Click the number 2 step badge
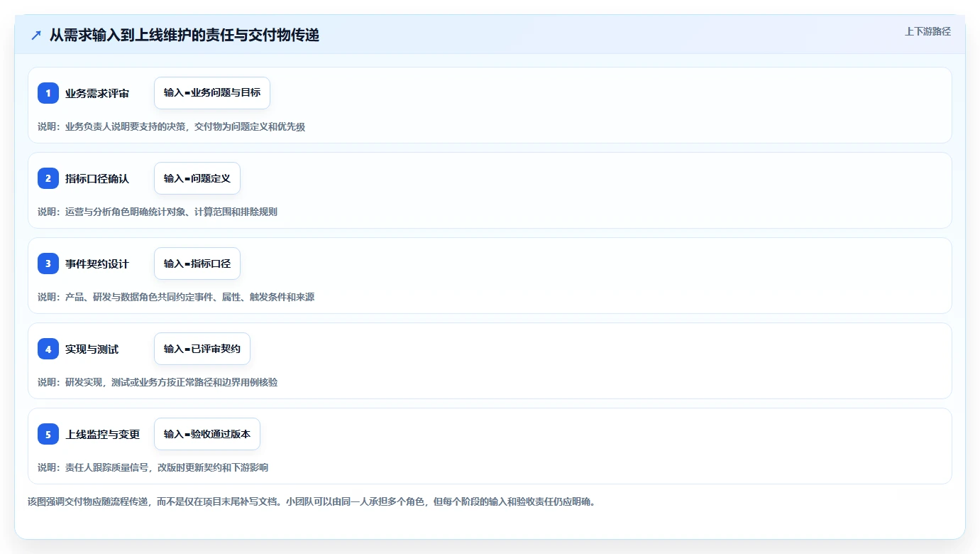Screen dimensions: 980x554 (x=48, y=178)
